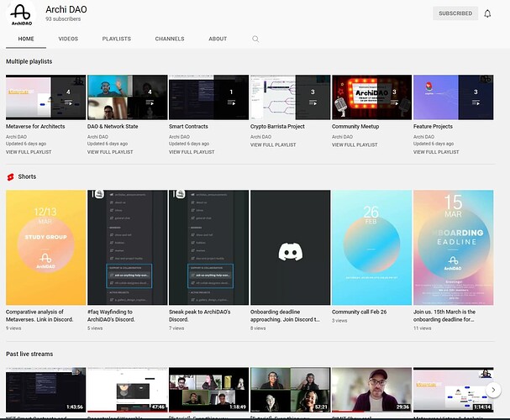Open the Multiple playlists section heading
Viewport: 510px width, 420px height.
pyautogui.click(x=29, y=61)
